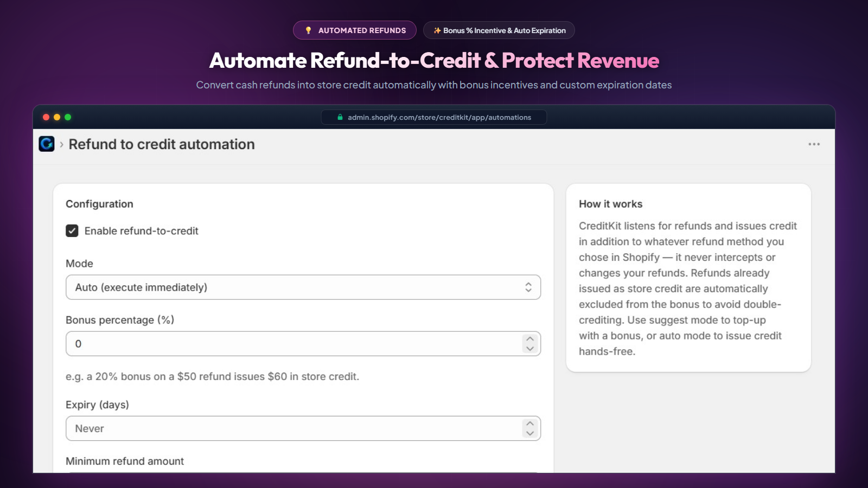Click the Expiry (days) field label

[97, 404]
